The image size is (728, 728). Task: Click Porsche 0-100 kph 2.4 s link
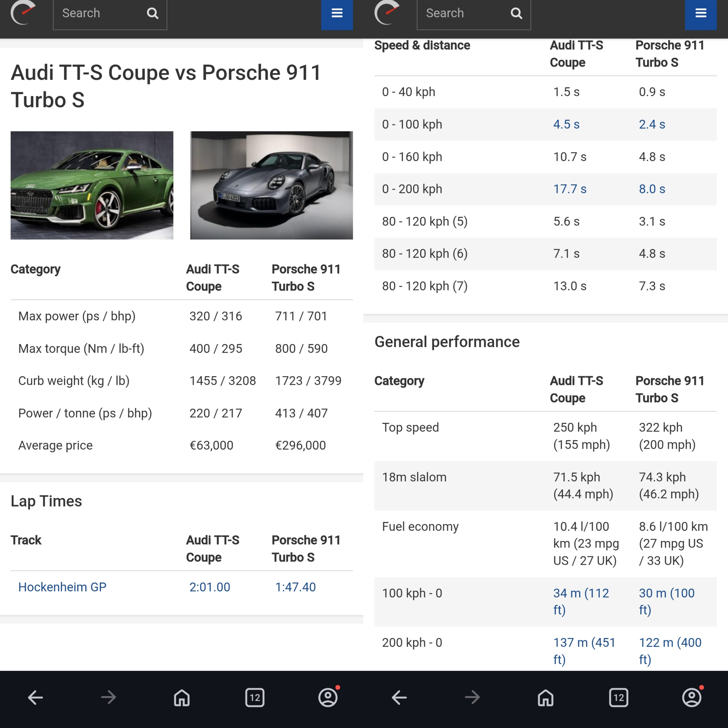[x=652, y=124]
